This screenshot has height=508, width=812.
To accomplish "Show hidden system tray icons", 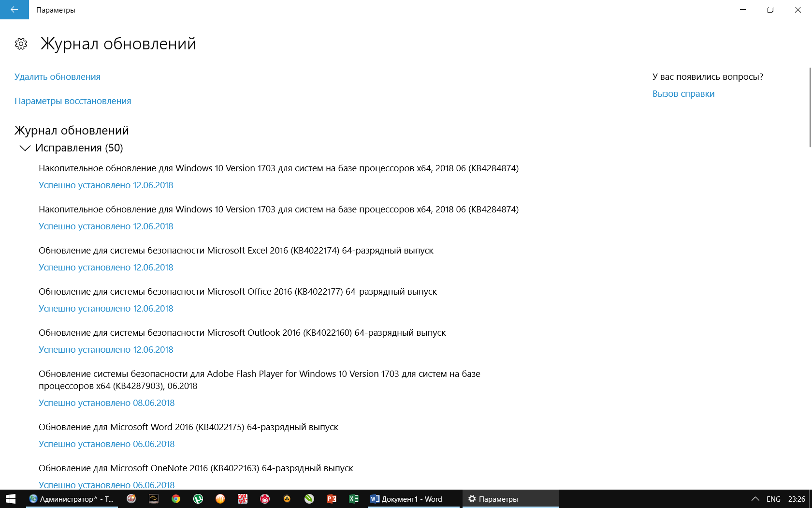I will [755, 499].
